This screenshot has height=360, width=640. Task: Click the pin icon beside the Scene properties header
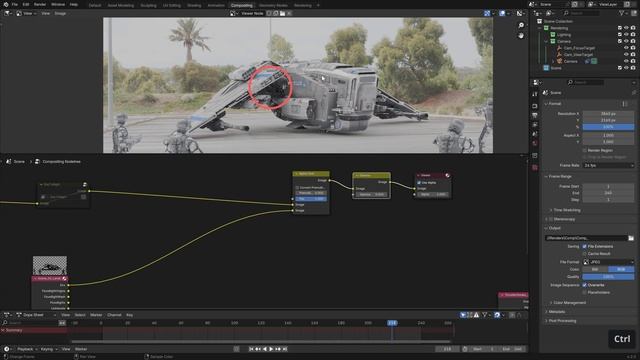[634, 93]
